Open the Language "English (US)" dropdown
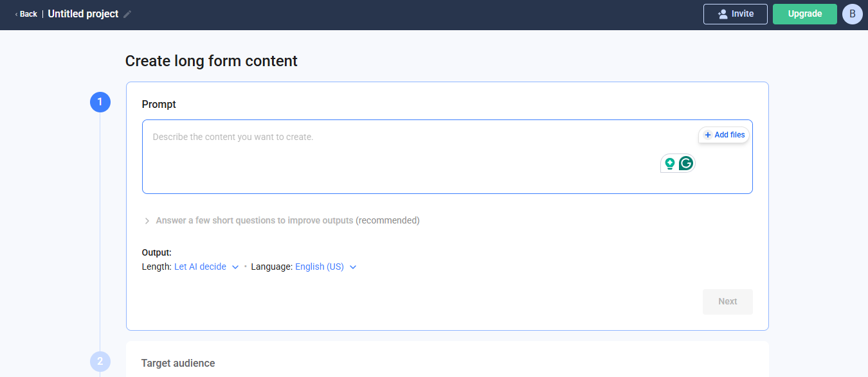Screen dimensions: 868x377 click(x=325, y=267)
